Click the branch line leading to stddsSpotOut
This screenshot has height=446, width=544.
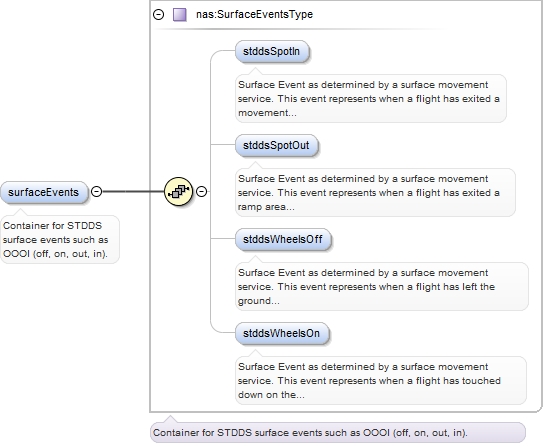pos(223,144)
